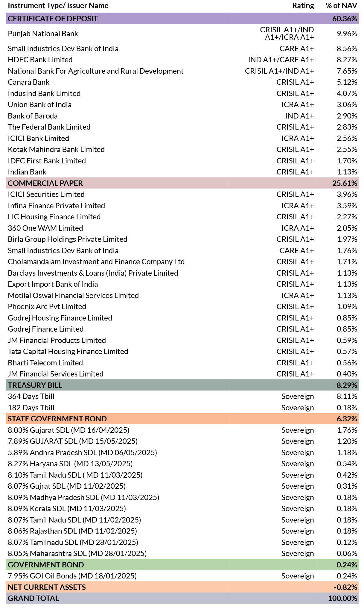Click the % of NAV column header
The image size is (364, 609).
[x=341, y=5]
